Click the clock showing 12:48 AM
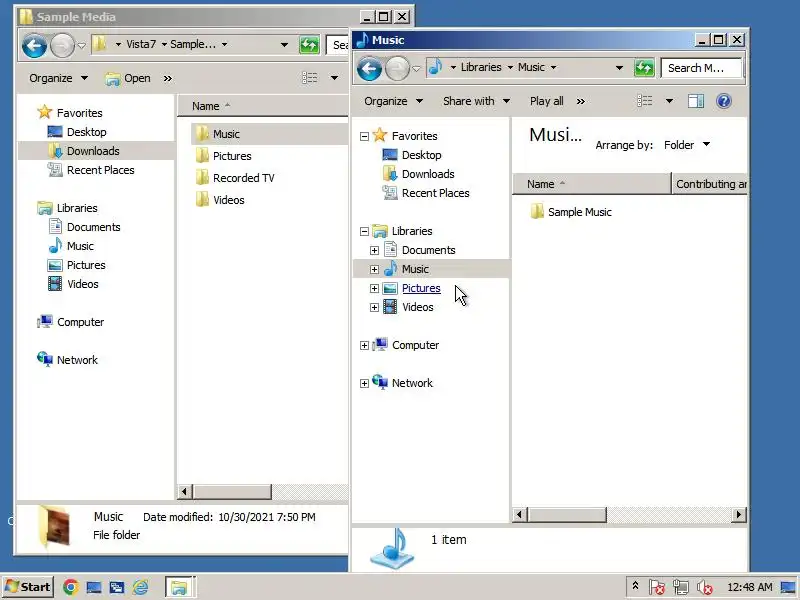Viewport: 800px width, 600px height. (x=749, y=587)
